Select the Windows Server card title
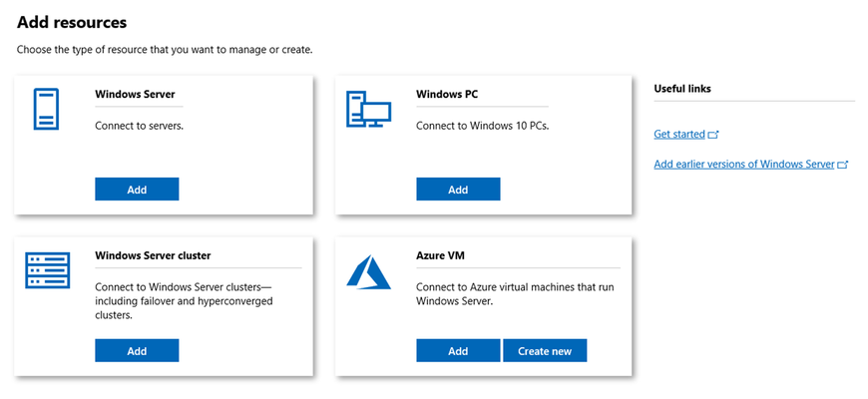Screen dimensions: 868x399 tap(135, 94)
